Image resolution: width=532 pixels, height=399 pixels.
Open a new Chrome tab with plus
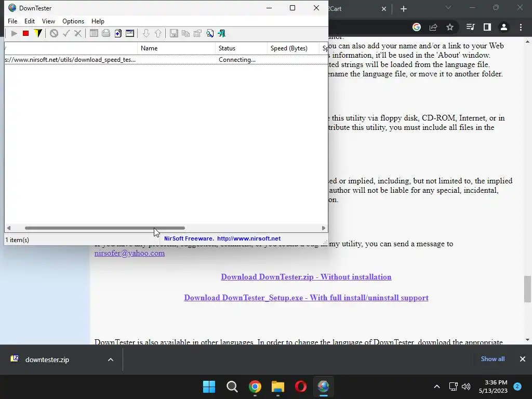pyautogui.click(x=403, y=9)
